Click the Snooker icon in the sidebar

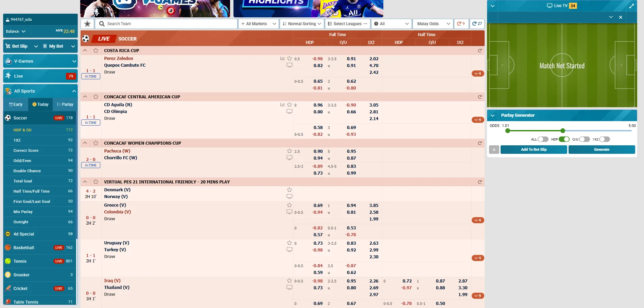click(8, 275)
